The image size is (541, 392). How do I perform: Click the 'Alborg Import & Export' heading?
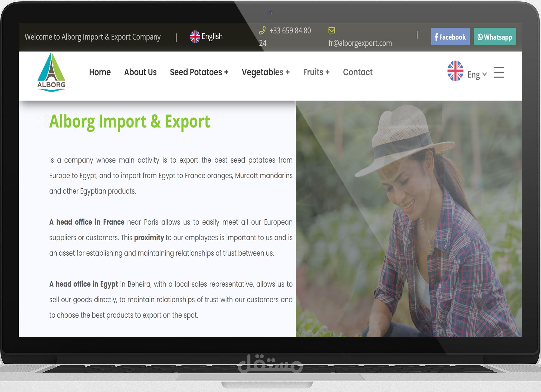(130, 121)
